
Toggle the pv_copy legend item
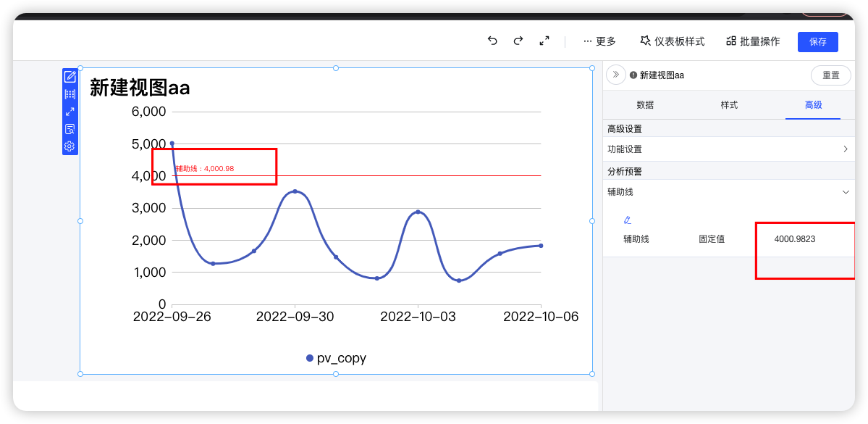point(336,358)
